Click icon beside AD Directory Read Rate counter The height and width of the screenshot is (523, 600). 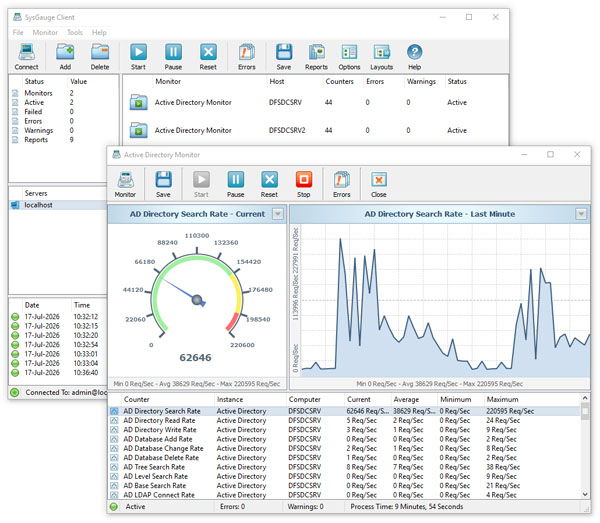[114, 420]
